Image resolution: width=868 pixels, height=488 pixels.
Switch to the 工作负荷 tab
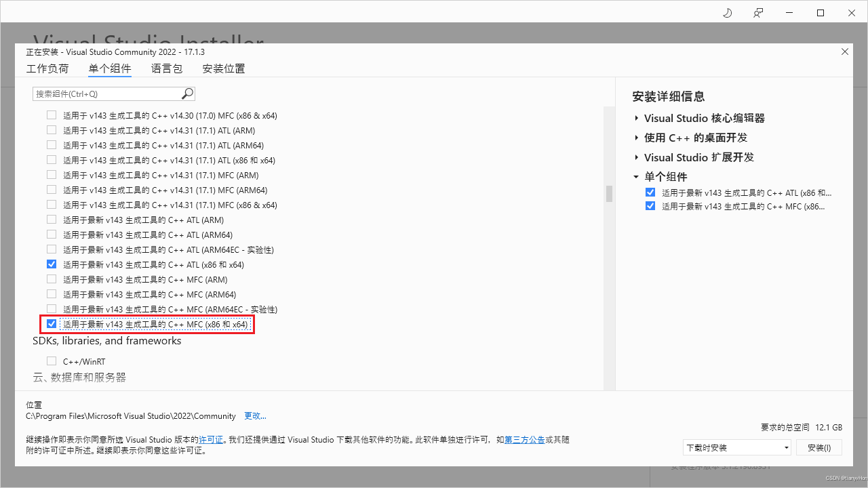[x=47, y=68]
